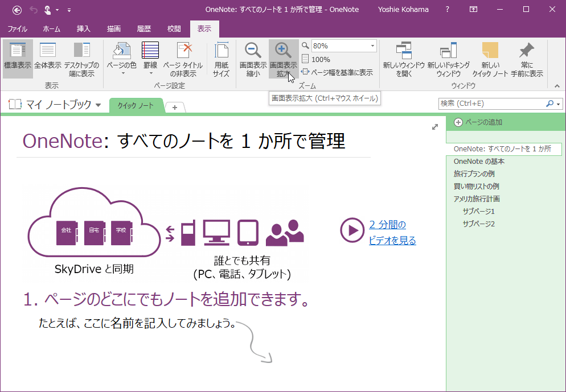Click text たとえば、ここに名前を記入してみましょう。

(137, 323)
